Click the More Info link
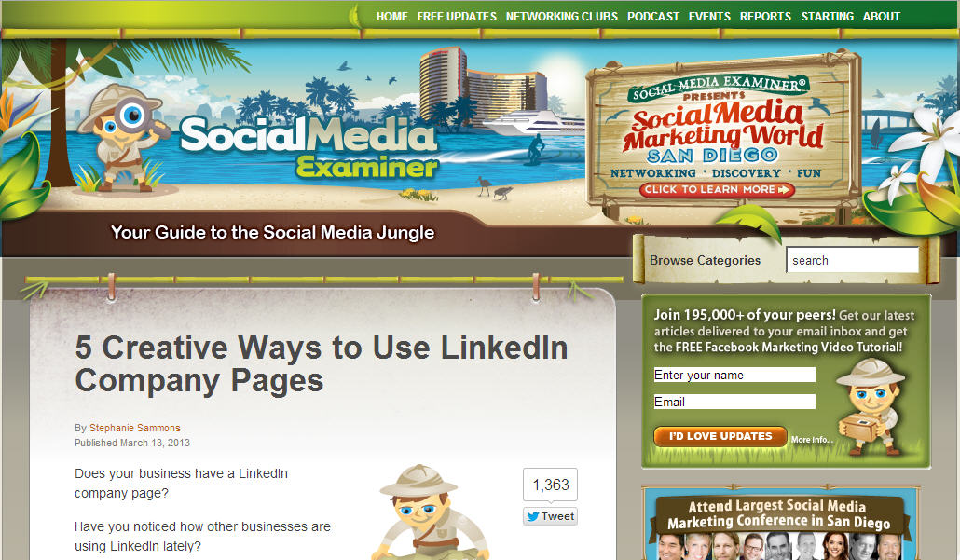960x560 pixels. tap(812, 440)
